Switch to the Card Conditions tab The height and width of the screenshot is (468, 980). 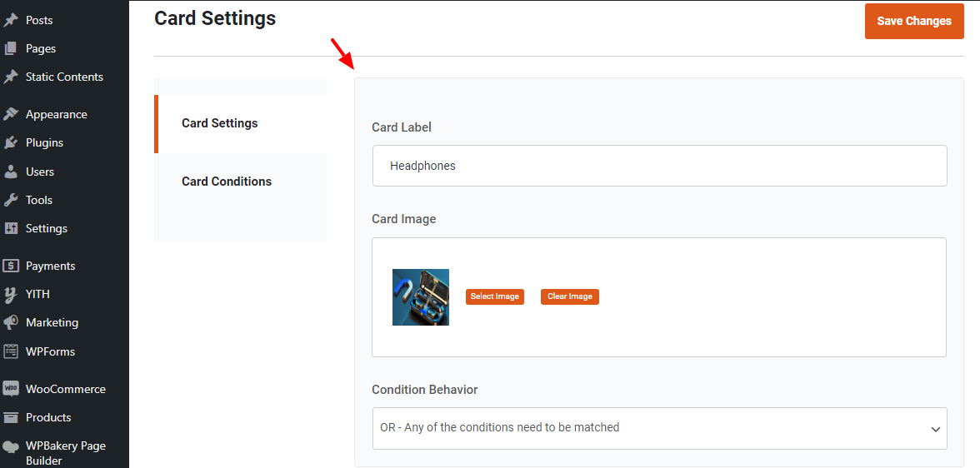(x=227, y=182)
